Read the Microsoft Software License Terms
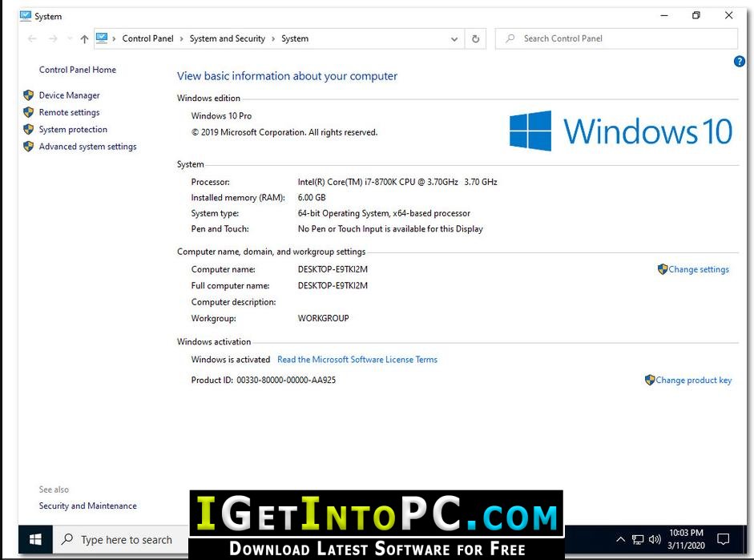Image resolution: width=754 pixels, height=560 pixels. click(357, 360)
